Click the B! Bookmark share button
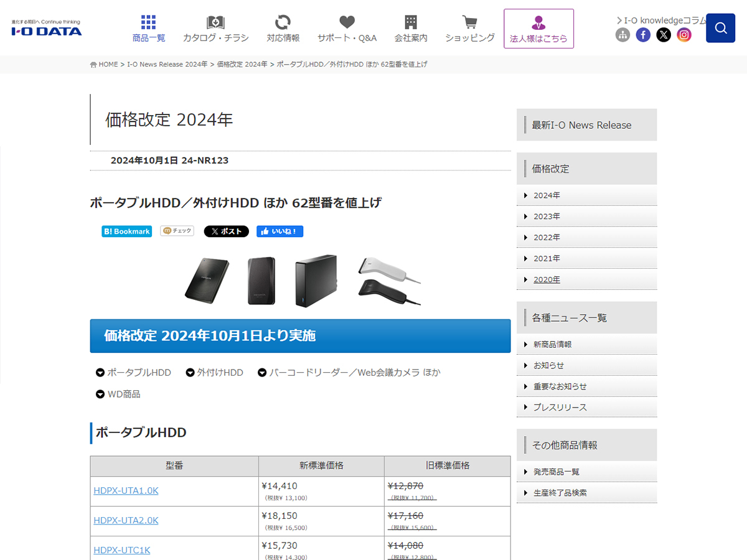This screenshot has width=747, height=560. [126, 231]
